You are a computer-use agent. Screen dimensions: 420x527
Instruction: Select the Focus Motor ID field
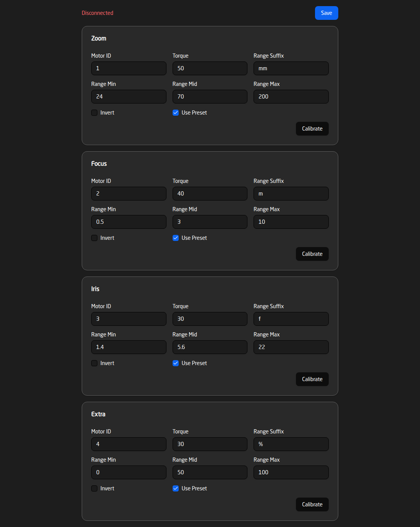pyautogui.click(x=129, y=194)
